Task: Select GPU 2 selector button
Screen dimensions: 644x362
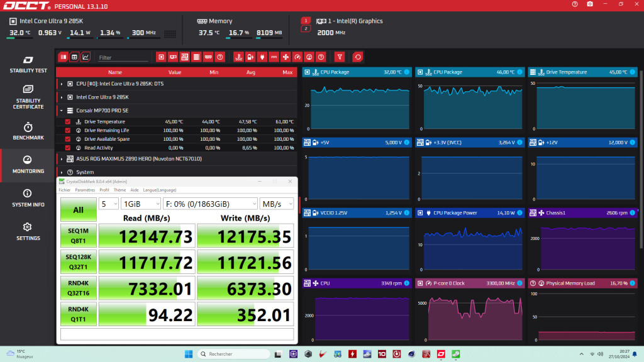Action: click(x=306, y=29)
